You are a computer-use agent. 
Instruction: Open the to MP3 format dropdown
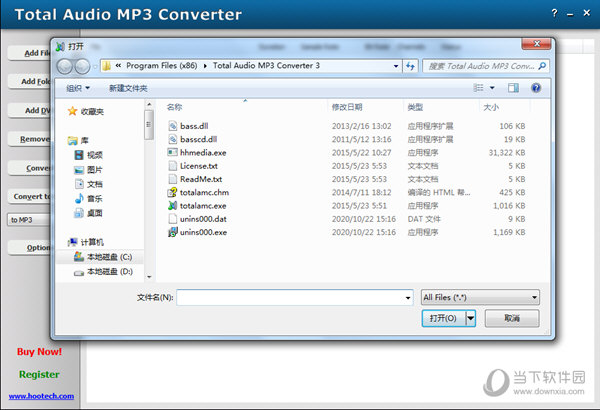29,220
